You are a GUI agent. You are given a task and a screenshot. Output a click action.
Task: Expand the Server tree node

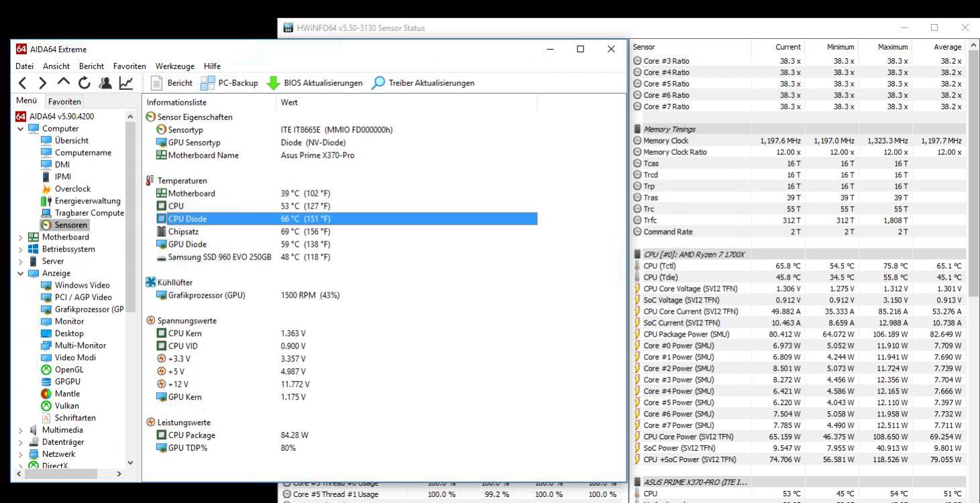pos(21,262)
